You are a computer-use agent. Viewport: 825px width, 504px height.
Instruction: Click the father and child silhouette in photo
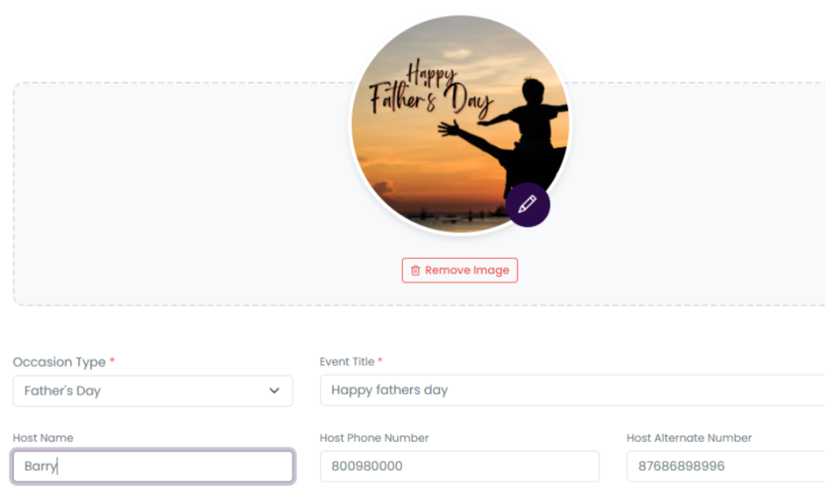point(528,129)
